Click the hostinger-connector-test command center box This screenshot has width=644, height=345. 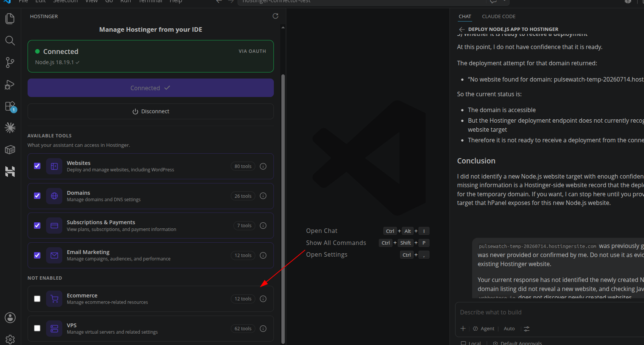click(374, 2)
